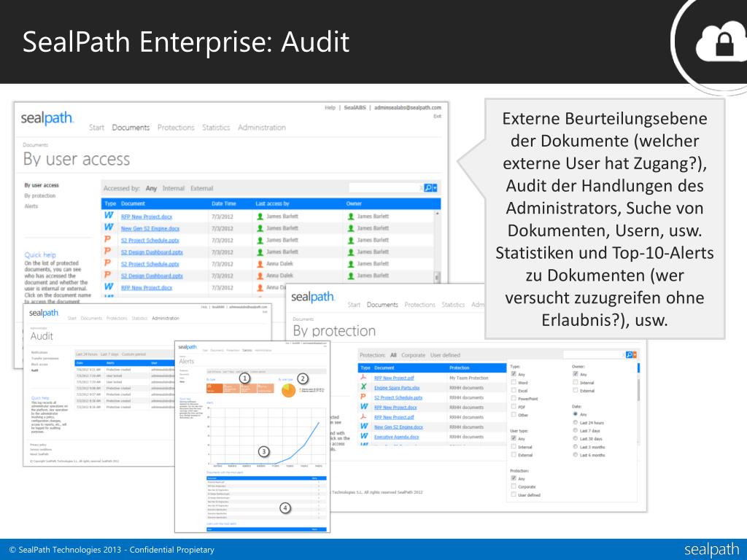747x560 pixels.
Task: Click the search magnifier in By user access window
Action: [427, 188]
